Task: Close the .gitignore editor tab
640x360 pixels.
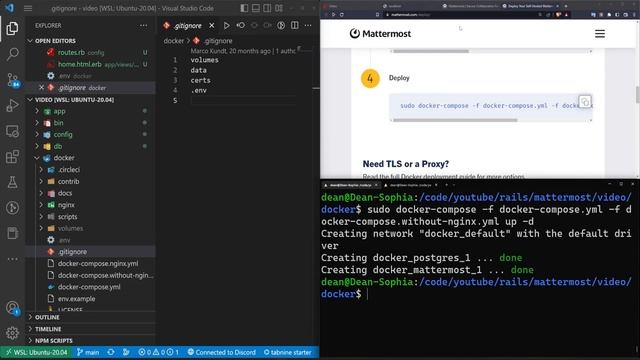Action: (211, 25)
